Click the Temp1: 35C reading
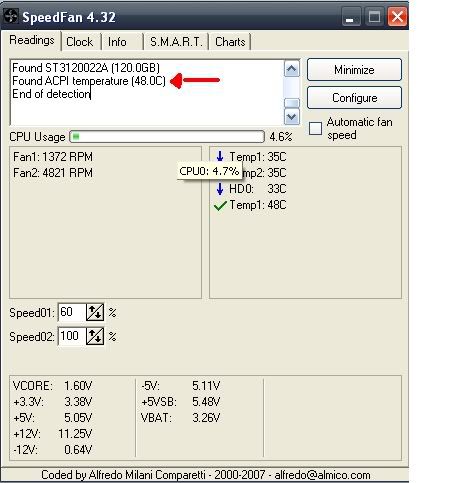Image resolution: width=450 pixels, height=483 pixels. tap(258, 157)
